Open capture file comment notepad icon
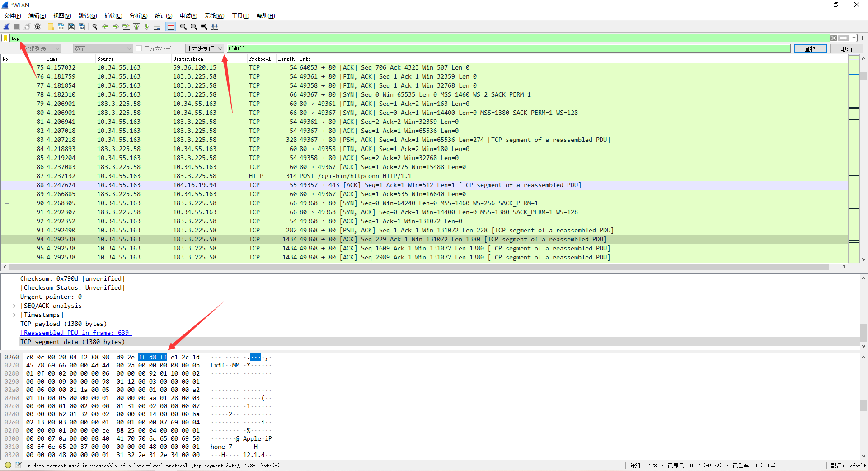Screen dimensions: 868x471 pyautogui.click(x=19, y=465)
